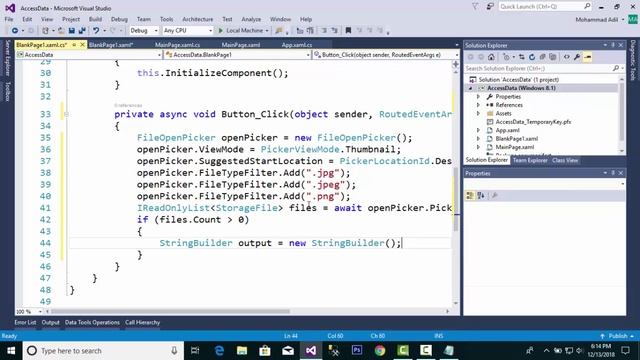Click the Quick Launch search box
Screen dimensions: 640x360
(x=545, y=7)
